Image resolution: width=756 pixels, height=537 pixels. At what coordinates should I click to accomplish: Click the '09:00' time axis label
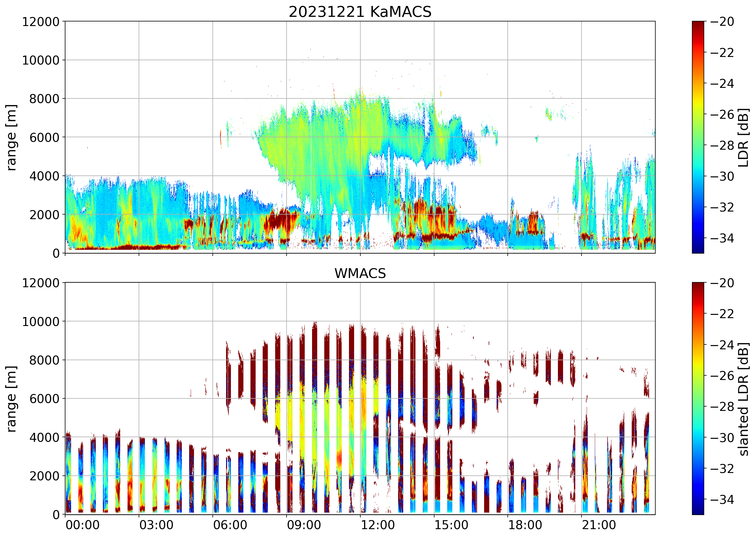click(x=304, y=525)
